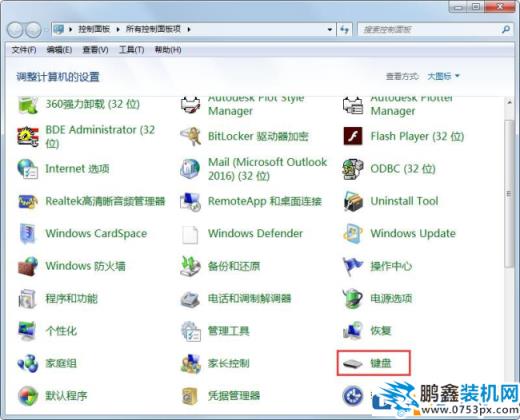
Task: Open the Windows Update icon
Action: [x=353, y=233]
